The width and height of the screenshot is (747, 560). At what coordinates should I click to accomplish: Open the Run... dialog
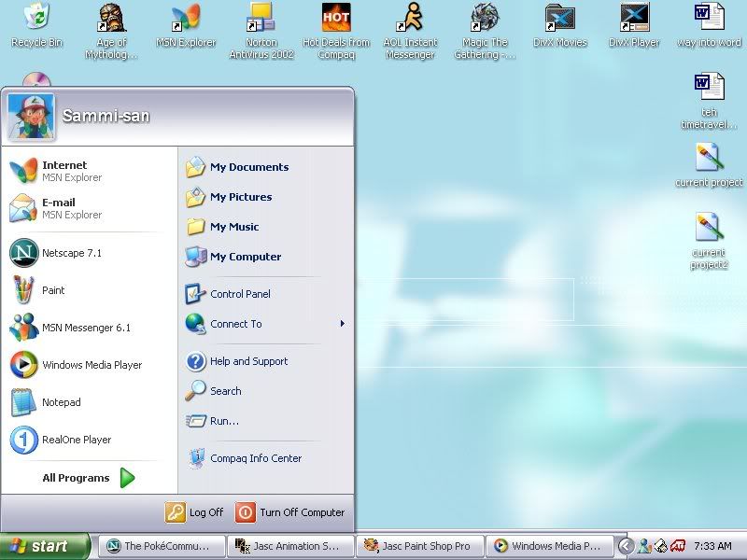point(266,421)
